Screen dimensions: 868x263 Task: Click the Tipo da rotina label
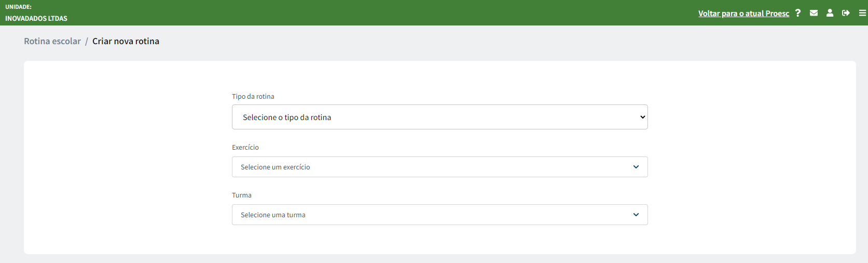click(253, 96)
